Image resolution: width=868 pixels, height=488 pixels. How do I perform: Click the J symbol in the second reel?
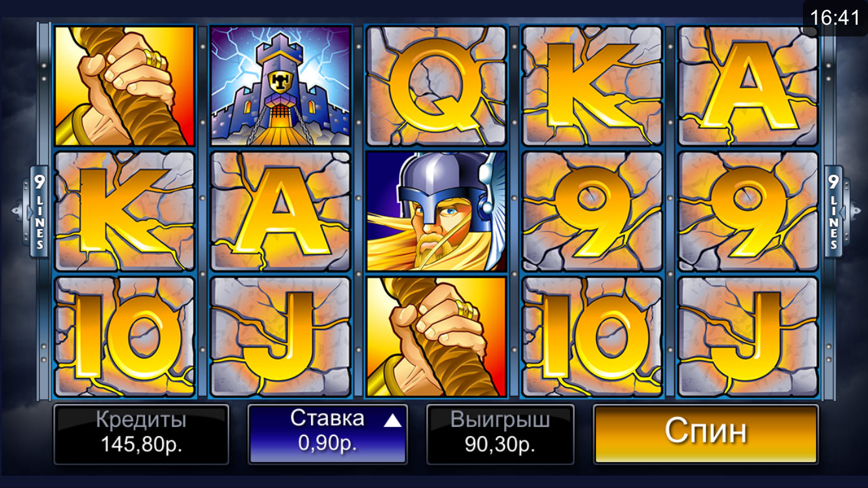(x=280, y=336)
